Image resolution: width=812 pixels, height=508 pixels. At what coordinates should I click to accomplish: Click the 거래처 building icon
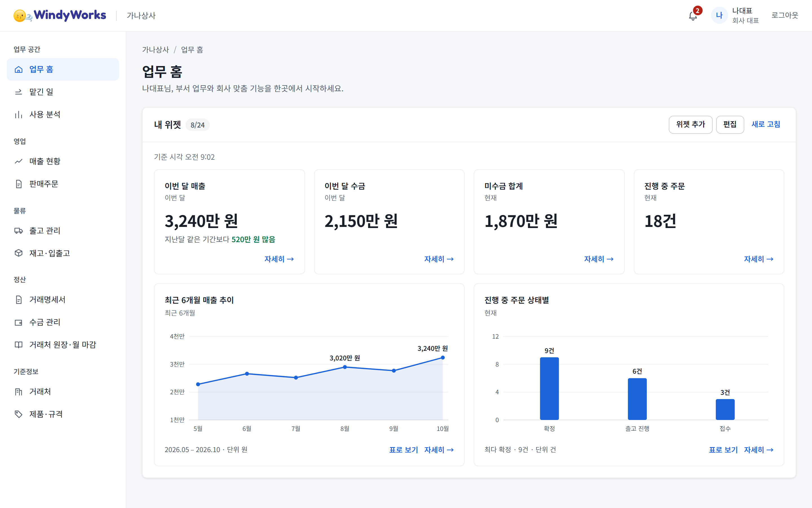click(x=18, y=391)
